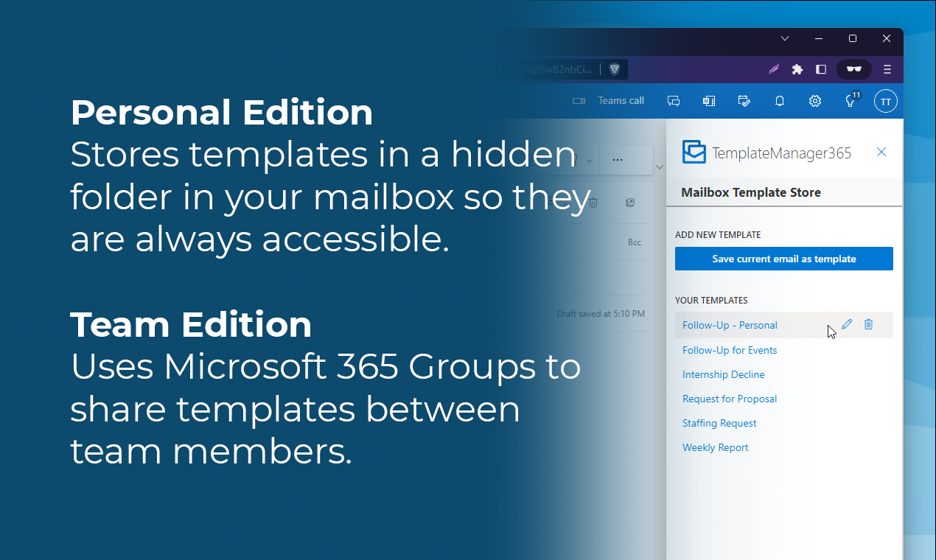
Task: Select the Weekly Report template
Action: click(716, 447)
